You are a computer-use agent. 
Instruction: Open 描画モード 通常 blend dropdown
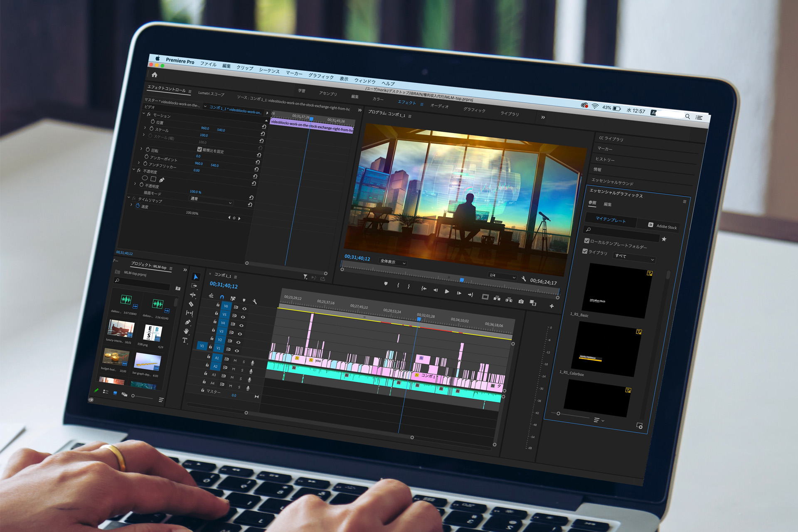tap(211, 200)
